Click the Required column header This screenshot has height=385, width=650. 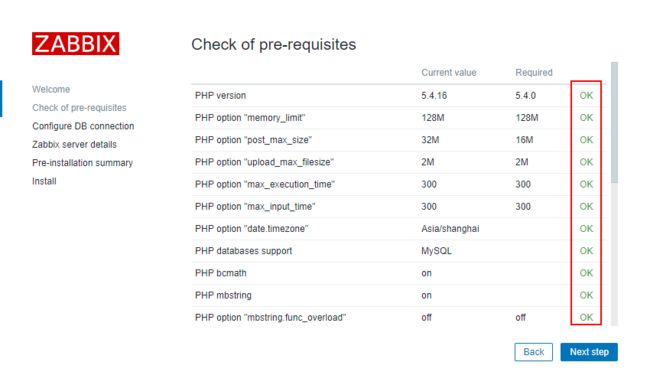534,73
